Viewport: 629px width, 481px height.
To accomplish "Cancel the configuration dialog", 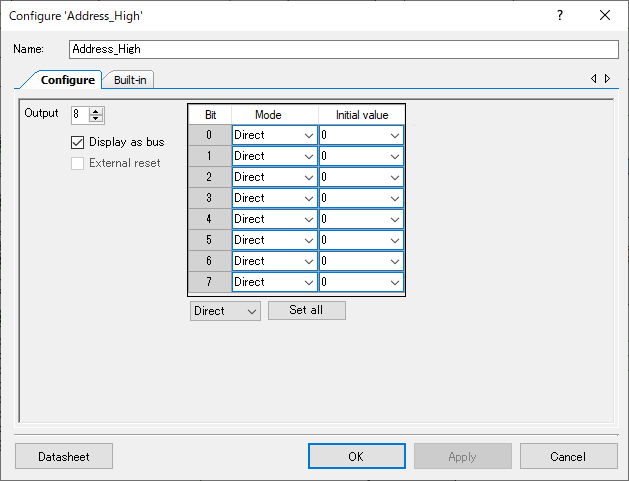I will coord(568,456).
